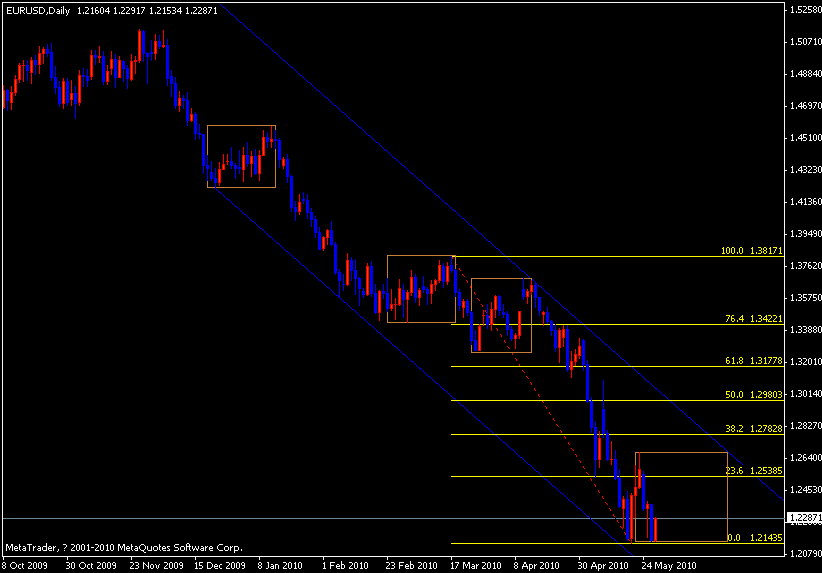This screenshot has width=822, height=573.
Task: Click the 8 Apr 2010 date label
Action: pos(537,566)
